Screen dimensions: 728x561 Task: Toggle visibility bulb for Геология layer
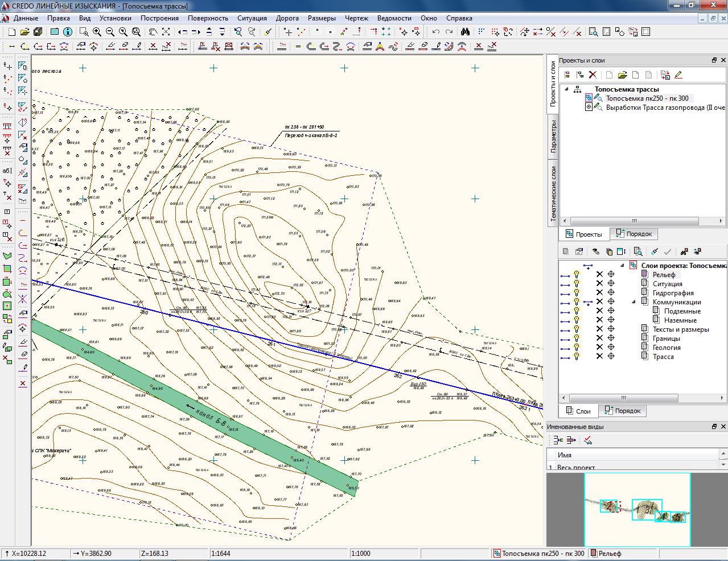577,347
